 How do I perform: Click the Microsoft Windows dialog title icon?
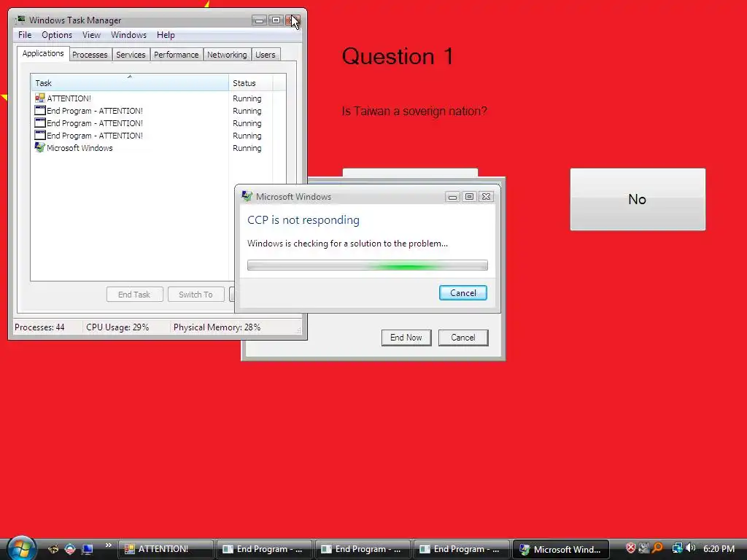tap(247, 196)
